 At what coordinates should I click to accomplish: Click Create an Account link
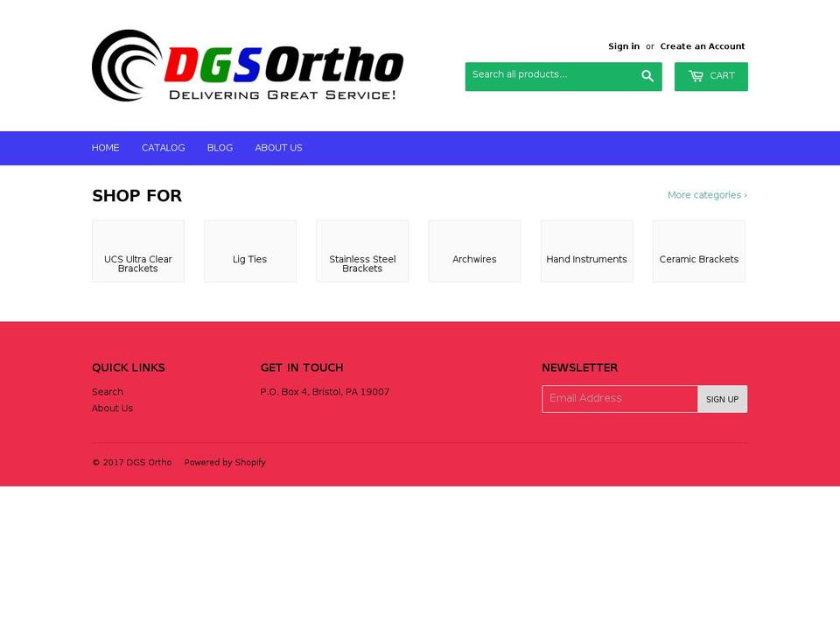tap(703, 46)
